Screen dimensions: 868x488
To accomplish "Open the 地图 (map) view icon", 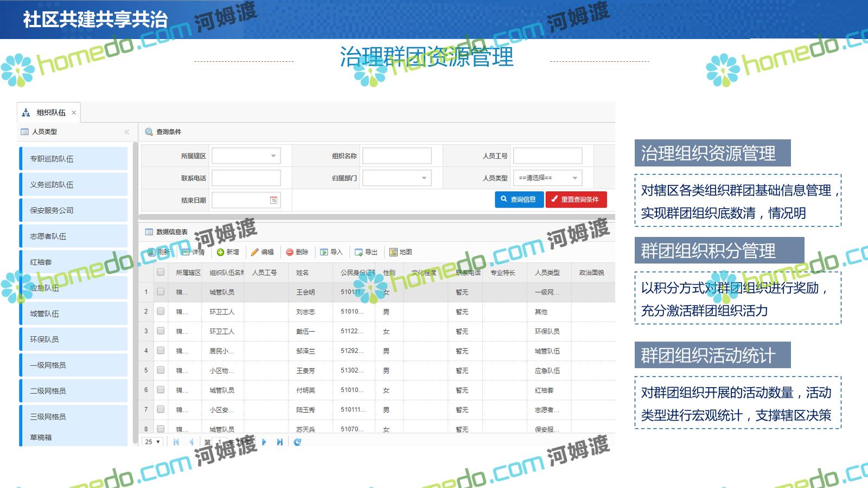I will pyautogui.click(x=393, y=252).
